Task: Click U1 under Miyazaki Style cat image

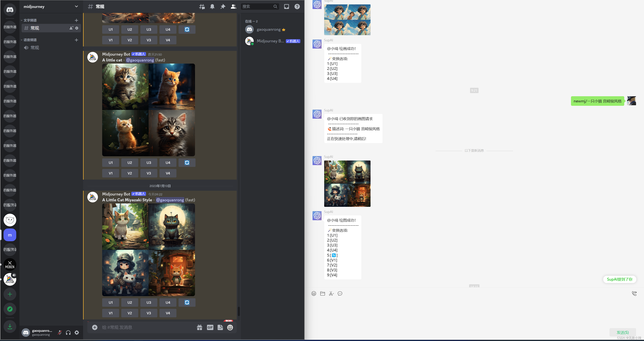Action: 110,302
